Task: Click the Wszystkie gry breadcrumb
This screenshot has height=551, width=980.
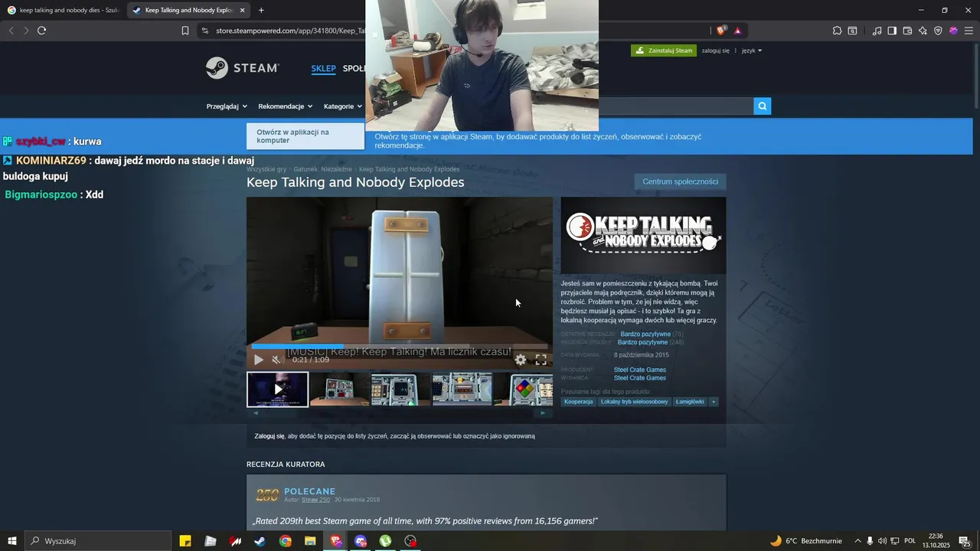Action: click(266, 169)
